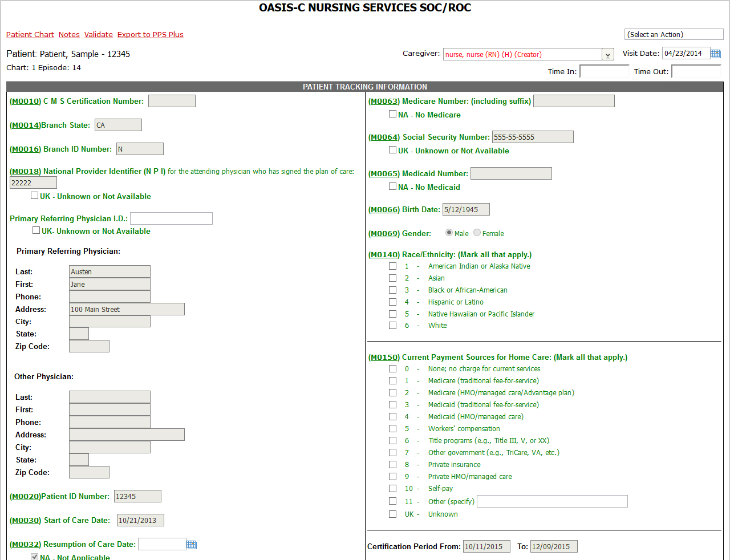Check the White race checkbox
This screenshot has height=560, width=730.
click(x=392, y=326)
